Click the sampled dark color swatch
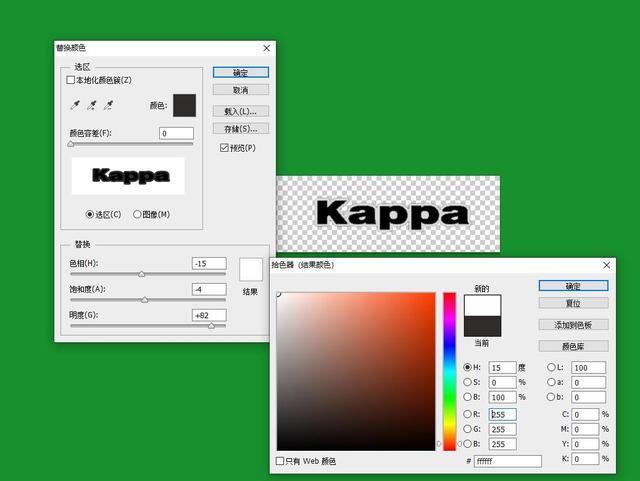The height and width of the screenshot is (481, 640). tap(184, 105)
